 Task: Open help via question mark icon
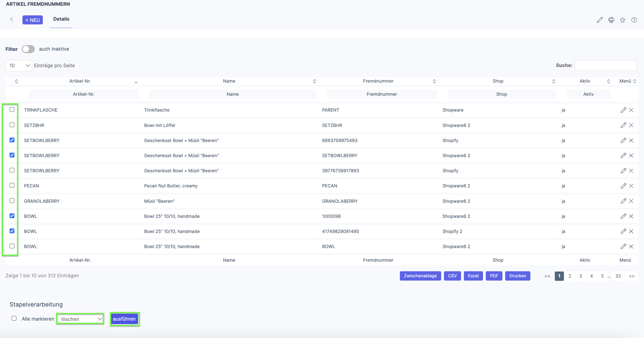point(634,20)
